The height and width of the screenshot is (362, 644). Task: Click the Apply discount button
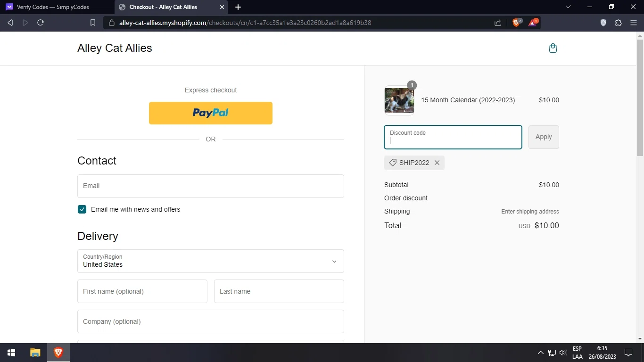click(x=544, y=137)
